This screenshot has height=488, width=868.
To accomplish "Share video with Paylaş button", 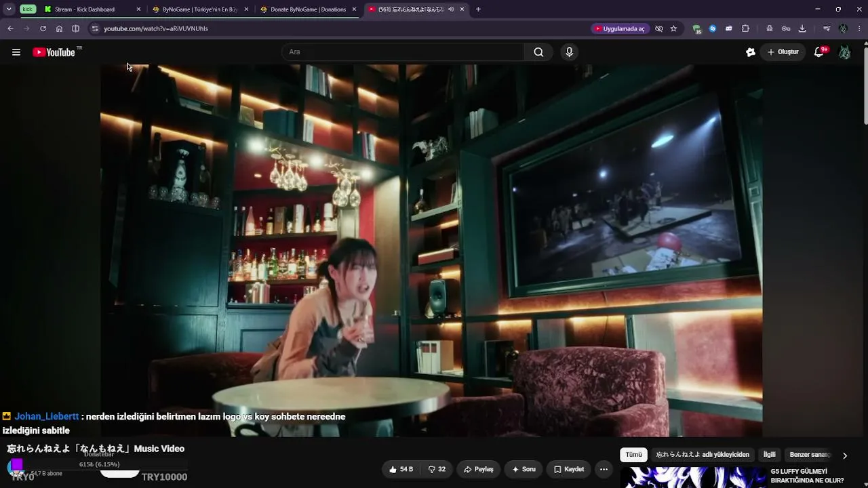I will (479, 469).
